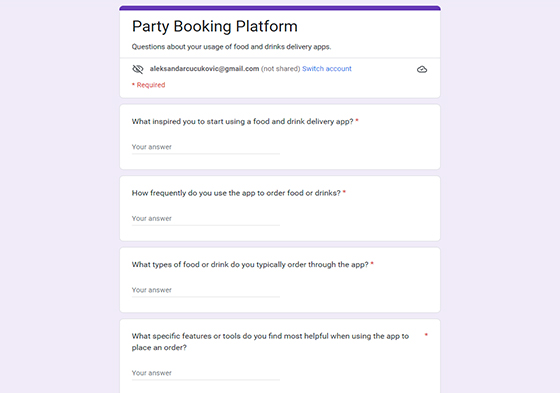Click the answer field under 'What specific features'
Viewport: 560px width, 393px height.
click(206, 373)
